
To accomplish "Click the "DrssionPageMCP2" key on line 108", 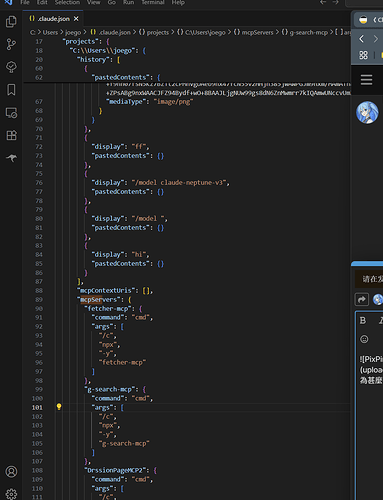I will pyautogui.click(x=117, y=470).
